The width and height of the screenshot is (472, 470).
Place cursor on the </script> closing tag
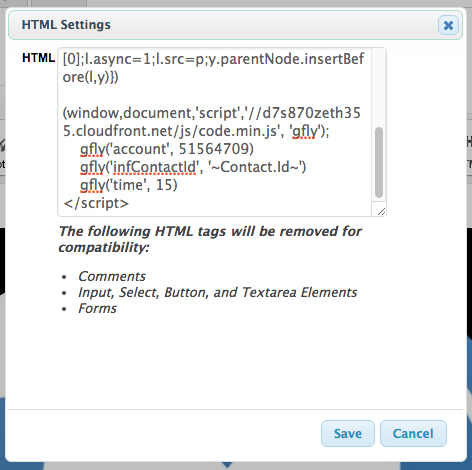click(x=96, y=203)
